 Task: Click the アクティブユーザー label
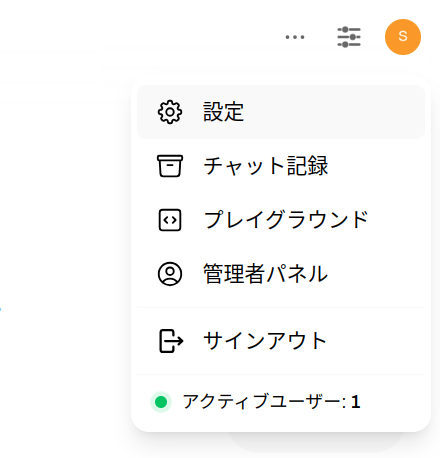(x=265, y=401)
